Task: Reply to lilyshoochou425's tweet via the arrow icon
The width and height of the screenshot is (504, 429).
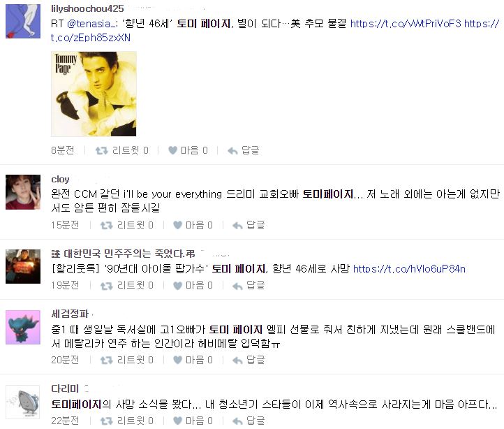Action: click(x=232, y=151)
